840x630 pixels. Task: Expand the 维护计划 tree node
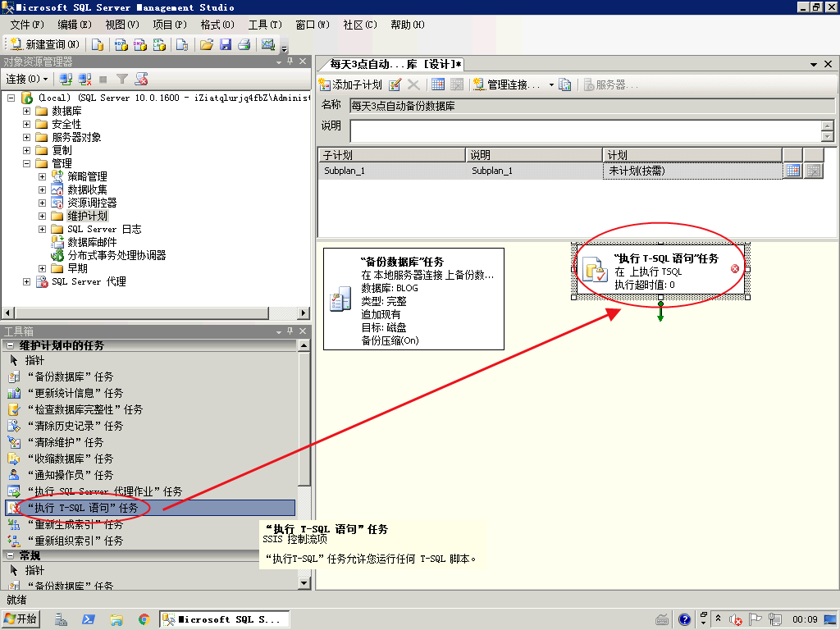coord(42,216)
